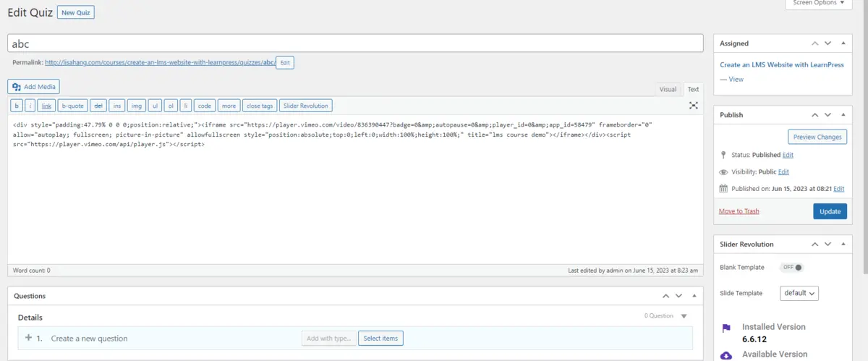Move Publish box up
868x361 pixels.
815,115
